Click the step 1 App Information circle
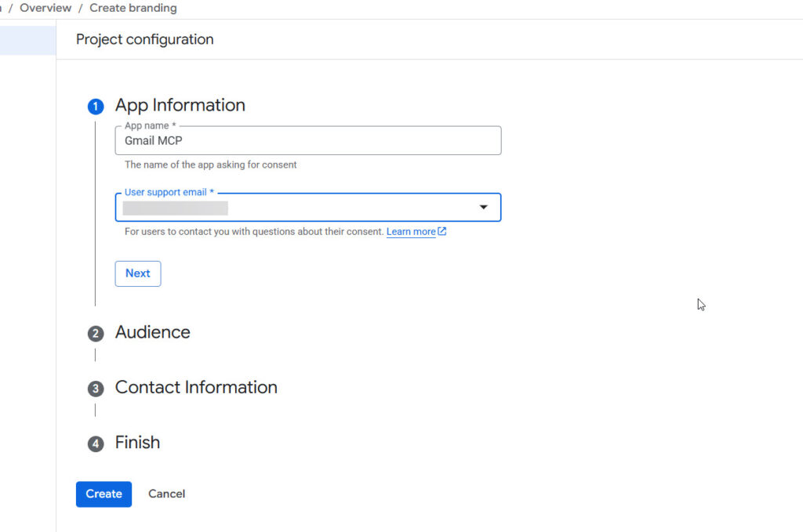The image size is (803, 532). [x=95, y=106]
